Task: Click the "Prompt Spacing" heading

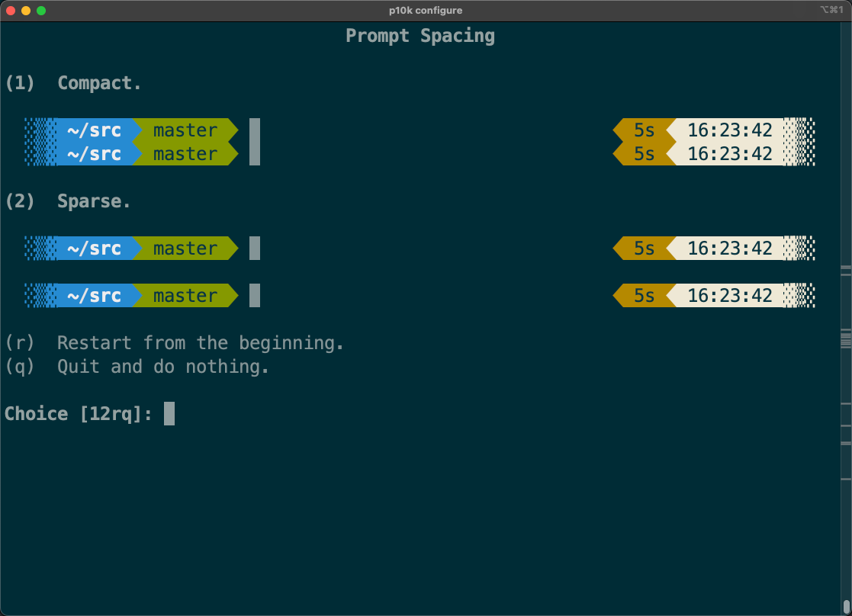Action: [x=420, y=36]
